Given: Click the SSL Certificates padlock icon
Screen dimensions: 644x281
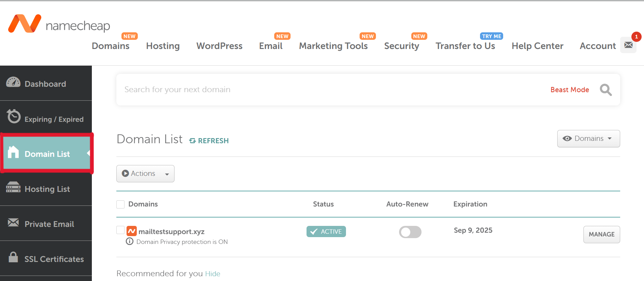Looking at the screenshot, I should pyautogui.click(x=13, y=257).
